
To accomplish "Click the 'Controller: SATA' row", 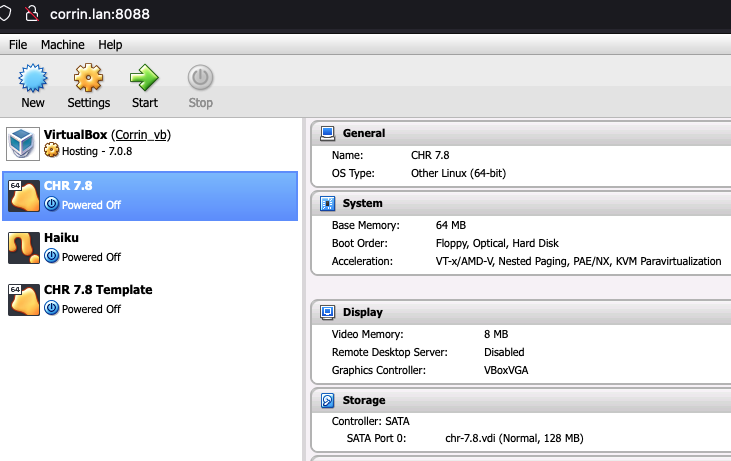I will pos(371,421).
